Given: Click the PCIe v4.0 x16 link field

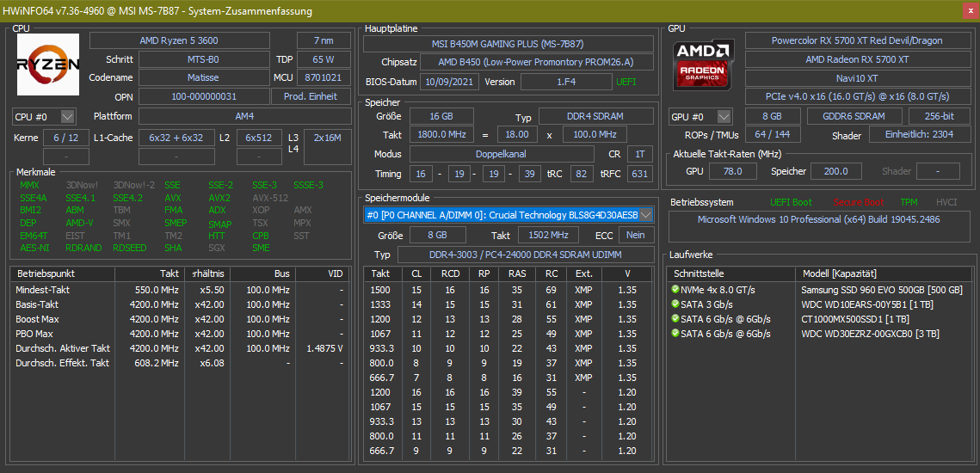Looking at the screenshot, I should [x=856, y=96].
